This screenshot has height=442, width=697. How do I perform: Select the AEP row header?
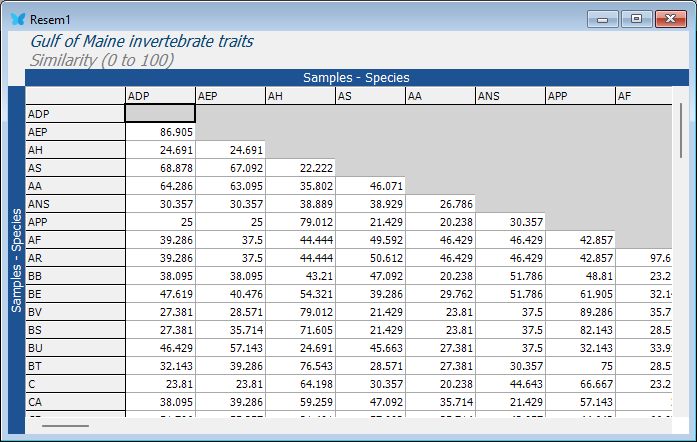[x=75, y=132]
